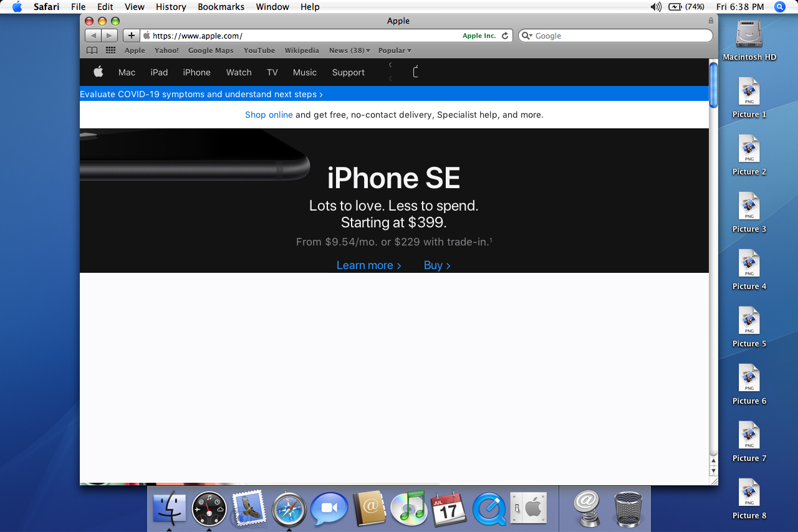Open System Preferences from the Dock

(529, 508)
